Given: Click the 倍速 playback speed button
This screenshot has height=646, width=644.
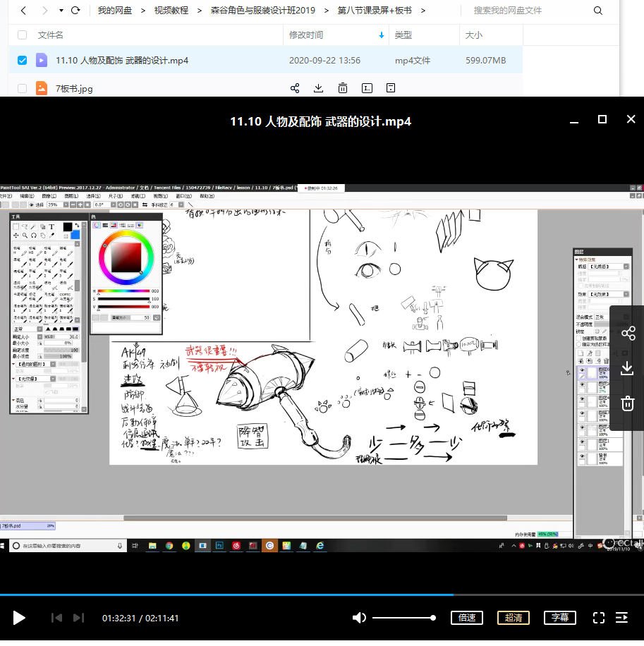Looking at the screenshot, I should point(466,617).
